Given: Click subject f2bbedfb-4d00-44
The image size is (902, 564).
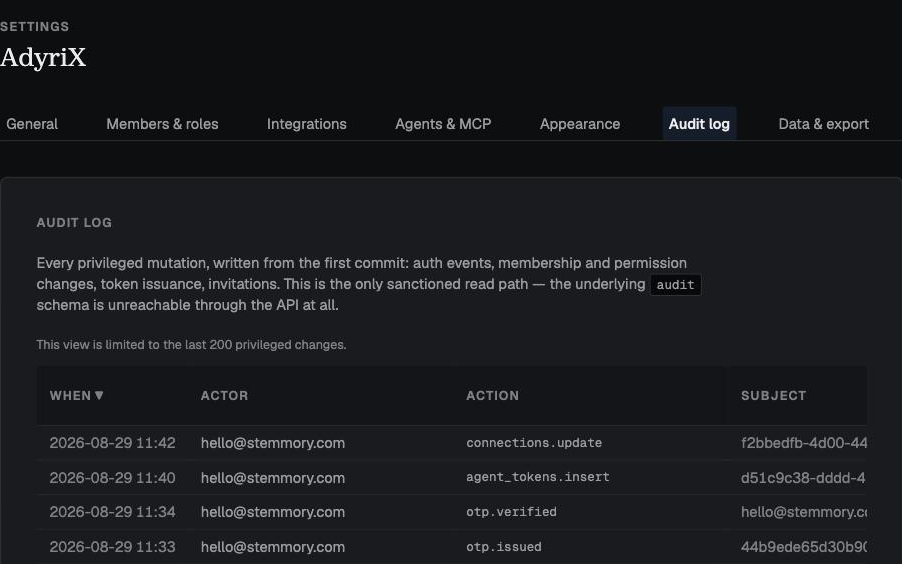Looking at the screenshot, I should (804, 443).
